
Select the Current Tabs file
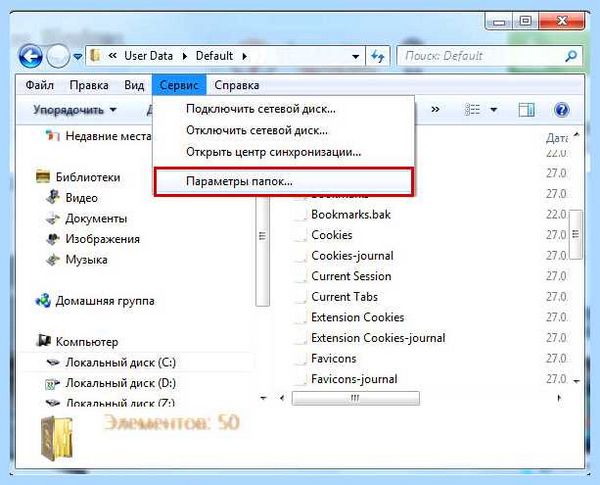344,297
